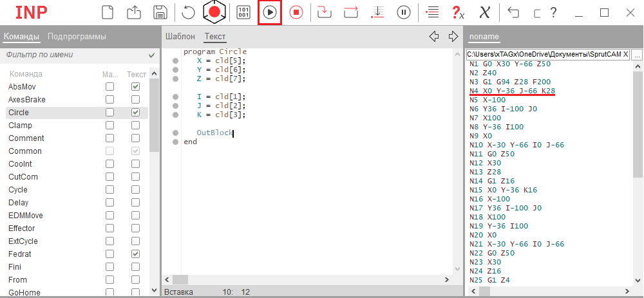This screenshot has width=644, height=298.
Task: Toggle breakpoint dot beside OutBlock line
Action: [x=175, y=133]
